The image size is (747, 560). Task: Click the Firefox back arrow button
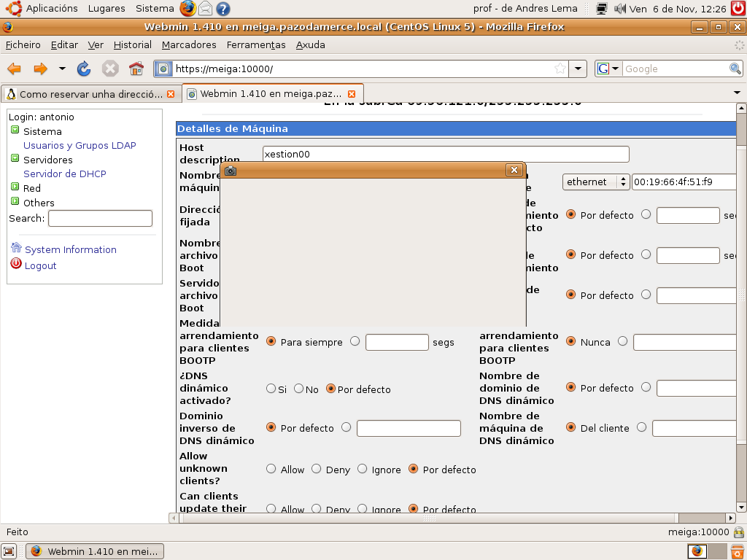coord(14,69)
